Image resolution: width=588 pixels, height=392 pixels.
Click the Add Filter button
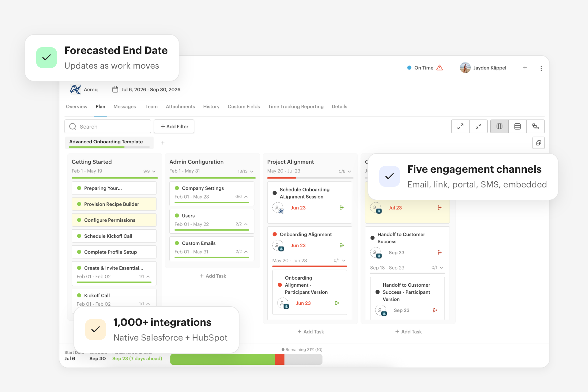(x=174, y=126)
